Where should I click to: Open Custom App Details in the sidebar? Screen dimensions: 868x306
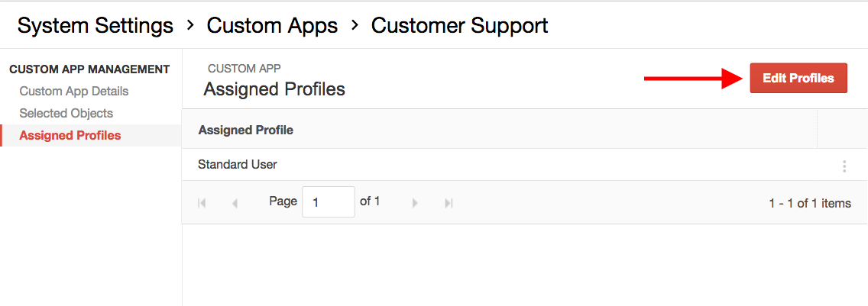click(74, 91)
